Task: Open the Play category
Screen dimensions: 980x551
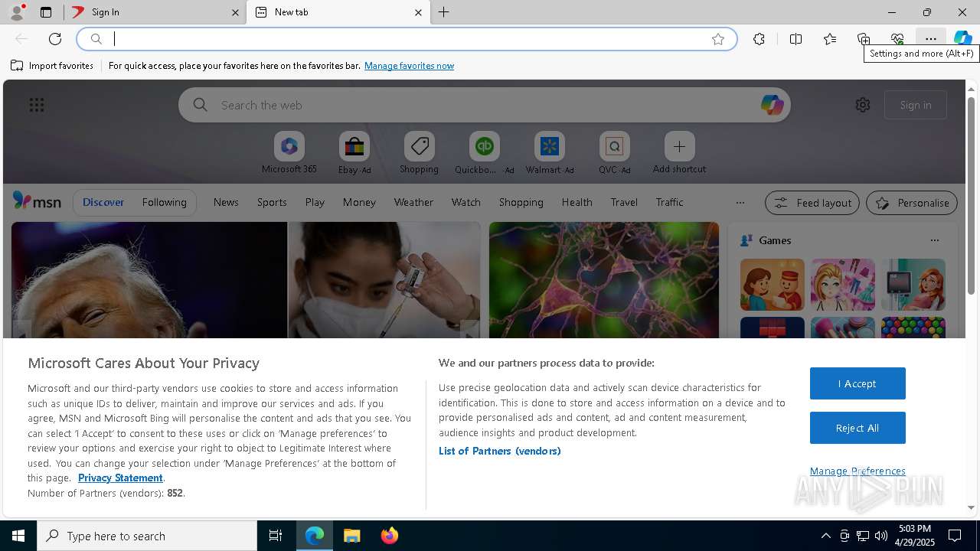Action: 315,202
